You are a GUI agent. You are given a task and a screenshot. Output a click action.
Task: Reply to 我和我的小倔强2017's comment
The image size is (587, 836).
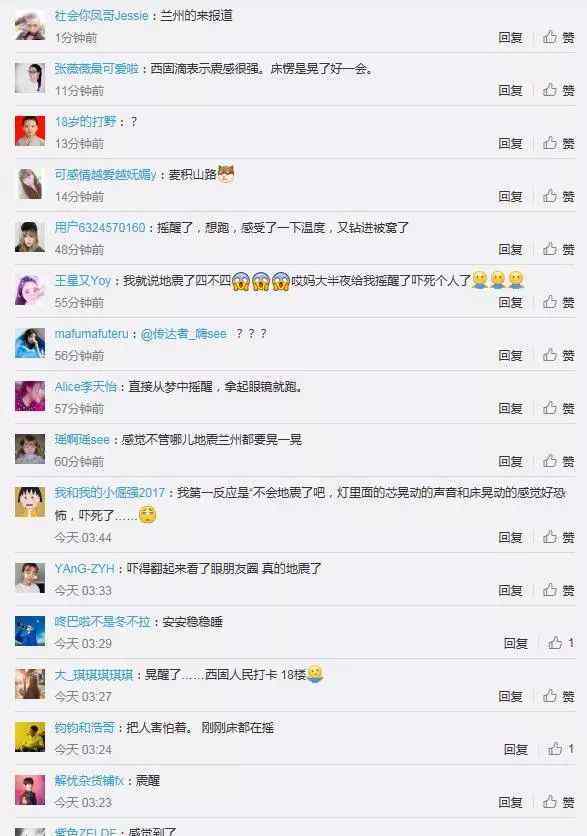click(510, 537)
